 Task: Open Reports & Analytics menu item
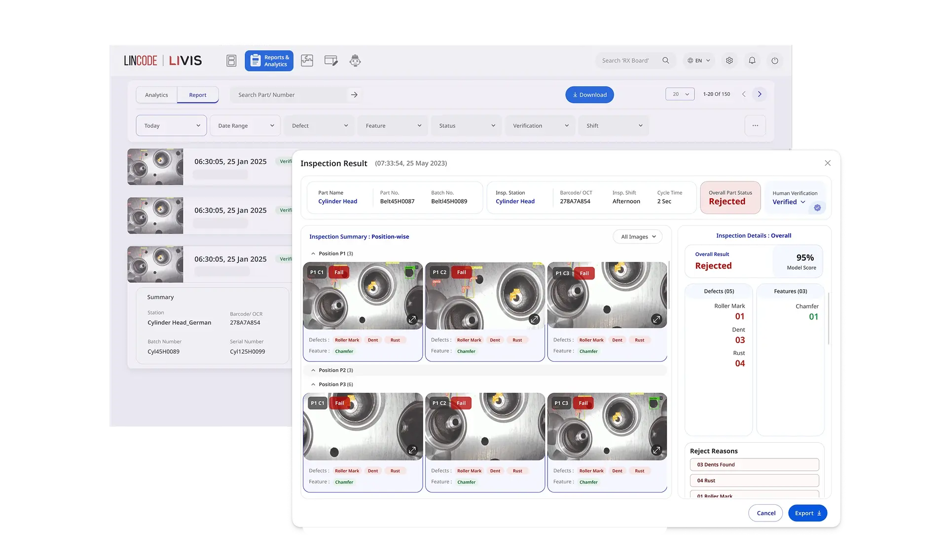pyautogui.click(x=269, y=61)
